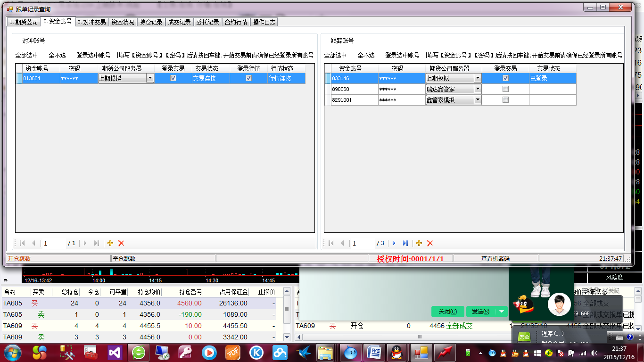
Task: Open 成交记录 tab
Action: (179, 22)
